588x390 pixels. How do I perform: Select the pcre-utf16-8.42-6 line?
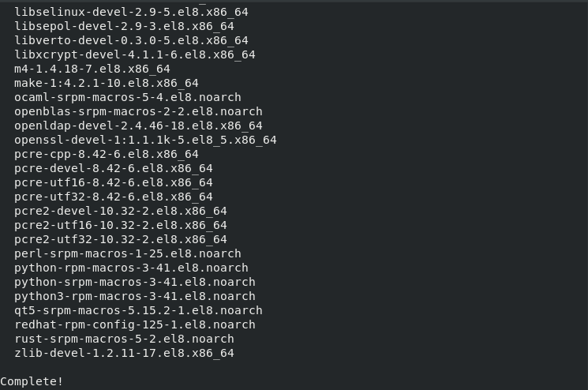[x=114, y=182]
